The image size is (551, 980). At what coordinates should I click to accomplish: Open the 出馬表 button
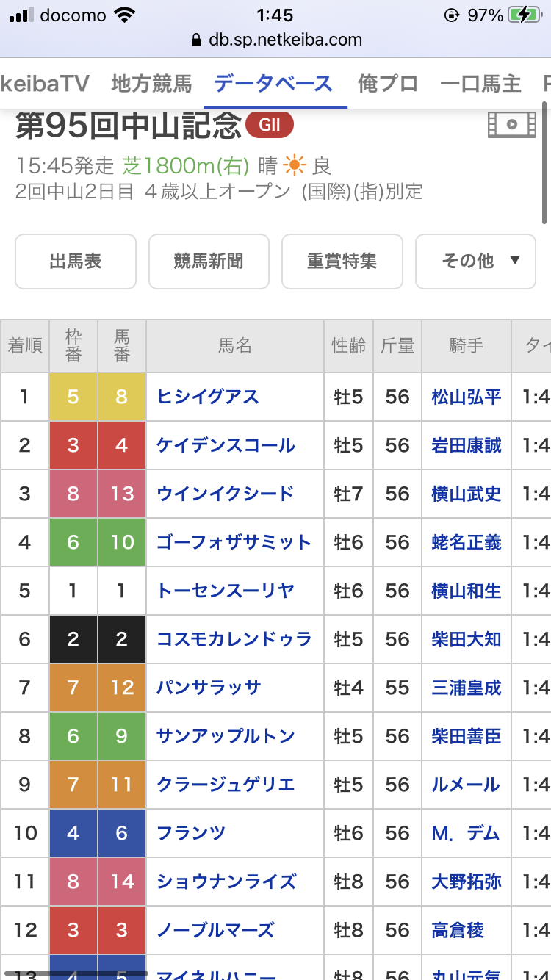pyautogui.click(x=76, y=261)
